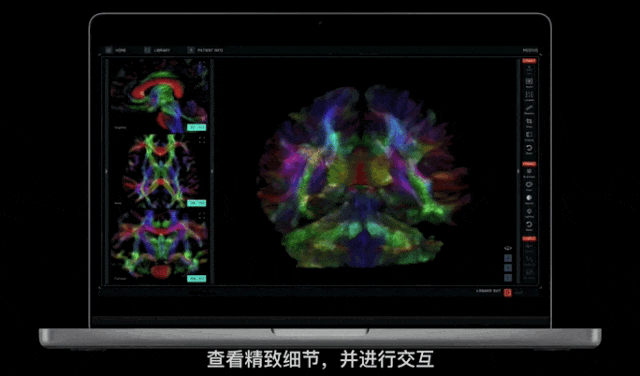Click the collapse arrow left of the right toolbar
Screen dimensions: 640x376
coord(518,171)
